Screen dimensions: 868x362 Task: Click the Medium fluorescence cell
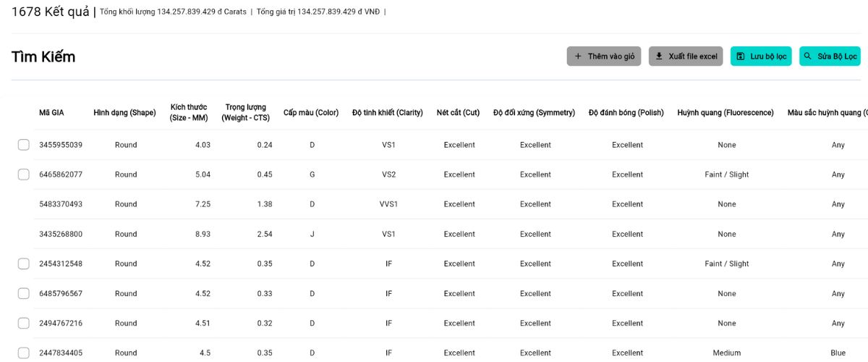click(x=727, y=353)
